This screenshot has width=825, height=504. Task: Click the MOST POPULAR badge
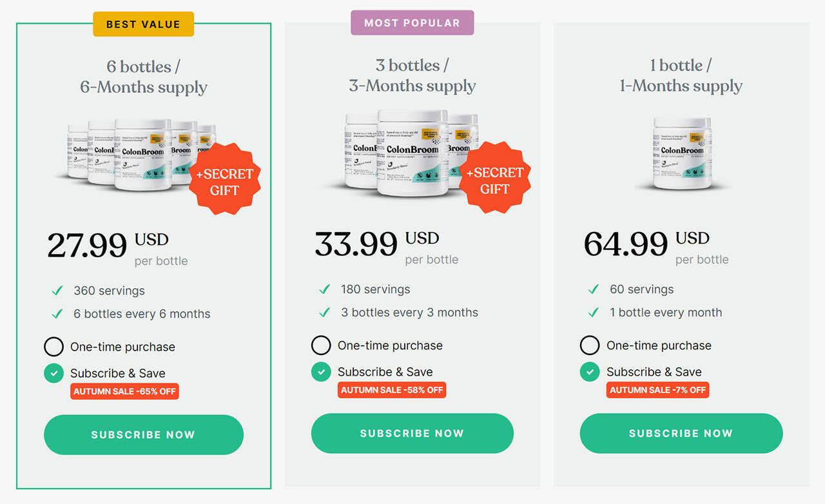point(412,23)
